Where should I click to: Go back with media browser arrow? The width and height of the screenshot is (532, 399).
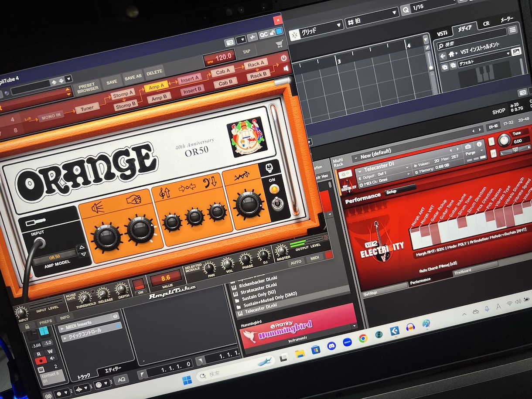[443, 56]
